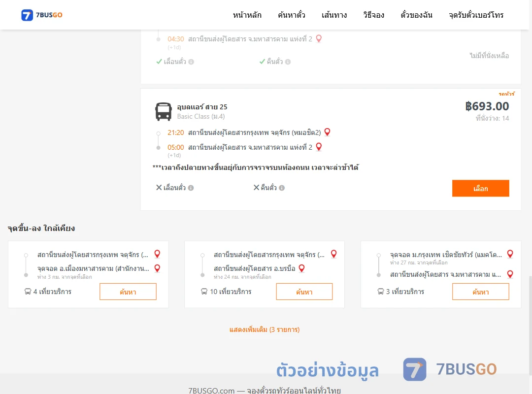Click info icon next to checked คืนตั๋ว
The image size is (532, 394).
coord(288,62)
